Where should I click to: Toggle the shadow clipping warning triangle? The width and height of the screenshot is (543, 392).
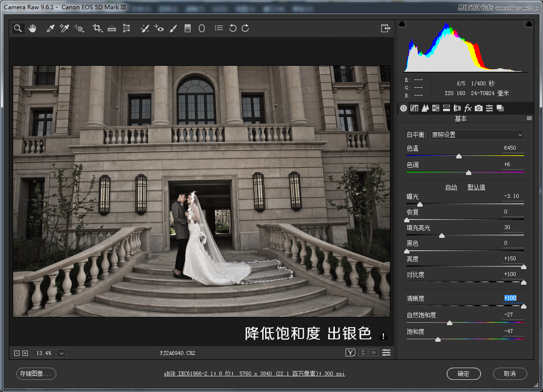402,24
